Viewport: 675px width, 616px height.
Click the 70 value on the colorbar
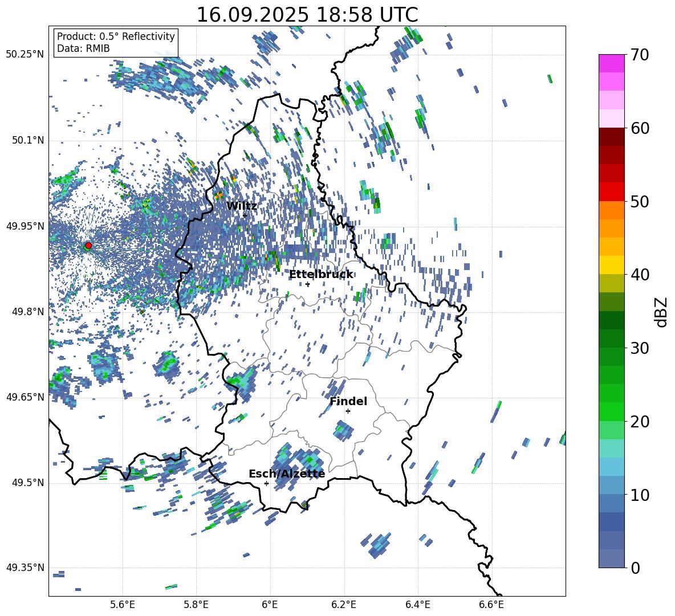point(640,55)
